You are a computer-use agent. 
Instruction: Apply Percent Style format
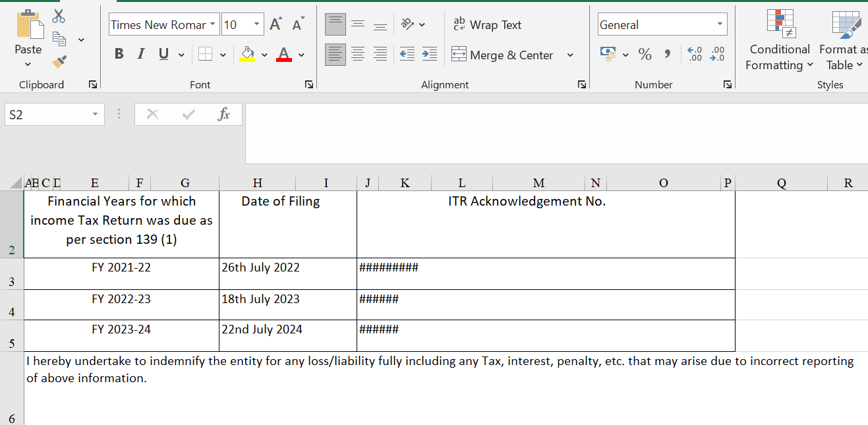click(645, 54)
